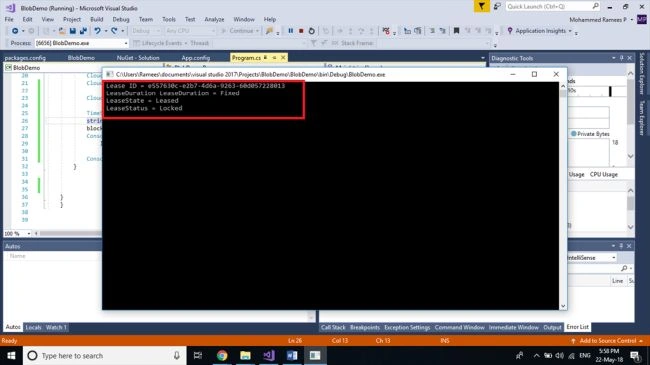Open the Immediate Window tab
Screen dimensions: 650x365
(x=514, y=327)
